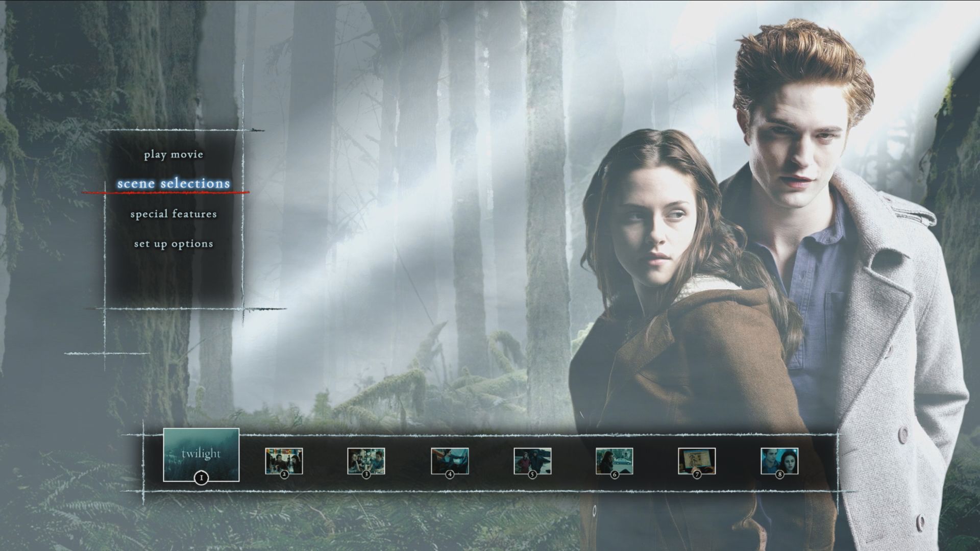980x551 pixels.
Task: Select the "play movie" menu option
Action: [x=174, y=154]
